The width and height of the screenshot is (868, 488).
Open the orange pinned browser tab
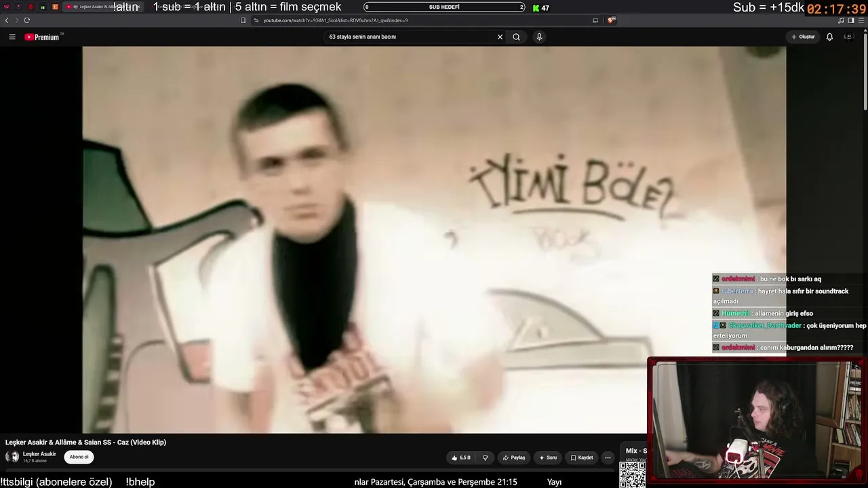(55, 7)
